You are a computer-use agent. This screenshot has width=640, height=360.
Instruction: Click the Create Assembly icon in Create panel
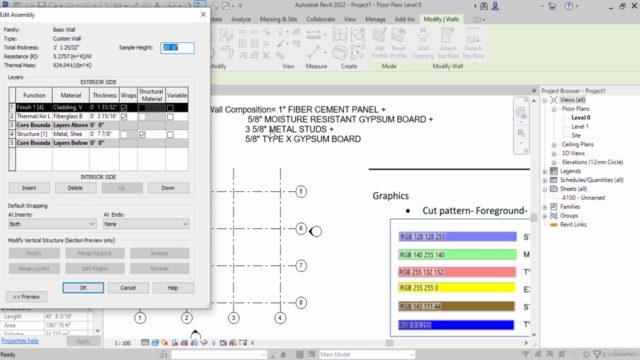point(340,35)
